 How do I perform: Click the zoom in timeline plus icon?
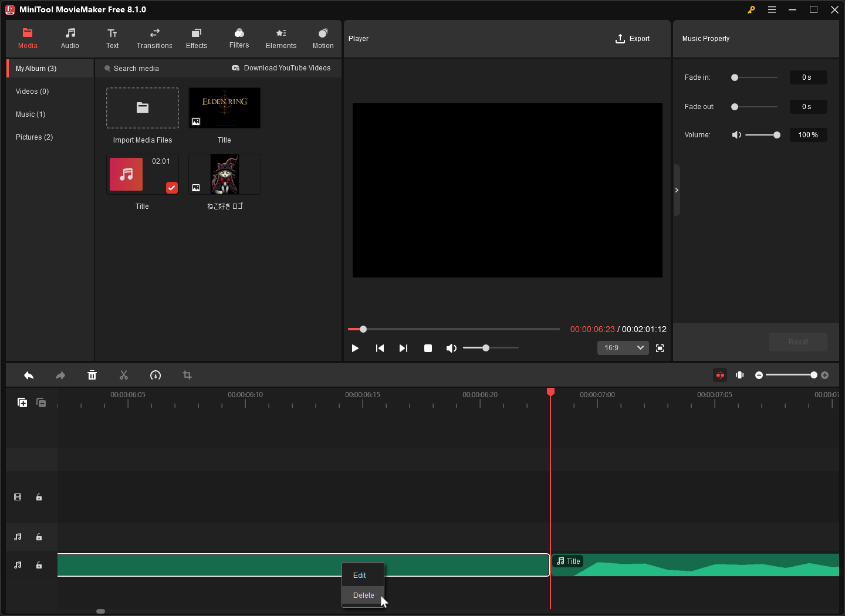[824, 375]
